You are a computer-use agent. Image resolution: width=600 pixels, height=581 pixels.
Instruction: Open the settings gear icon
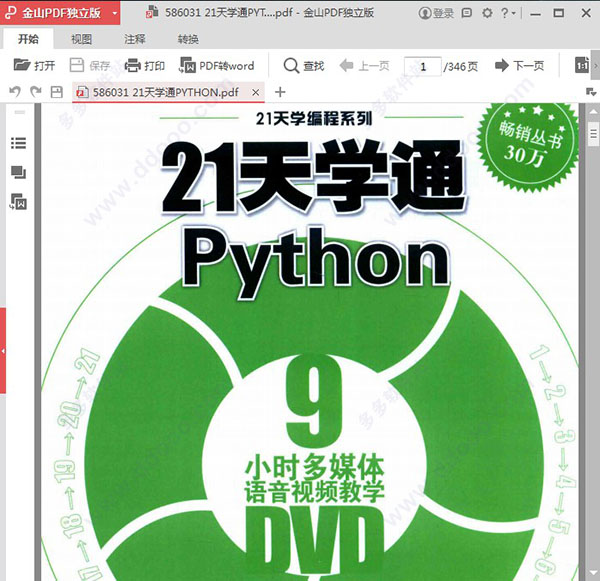(x=487, y=13)
